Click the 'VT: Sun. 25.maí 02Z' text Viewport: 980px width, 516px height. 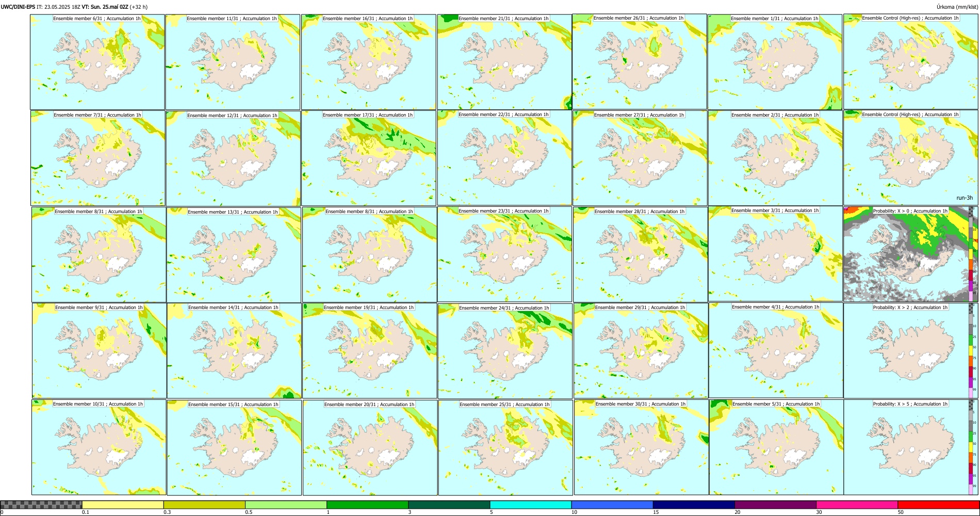[x=105, y=7]
